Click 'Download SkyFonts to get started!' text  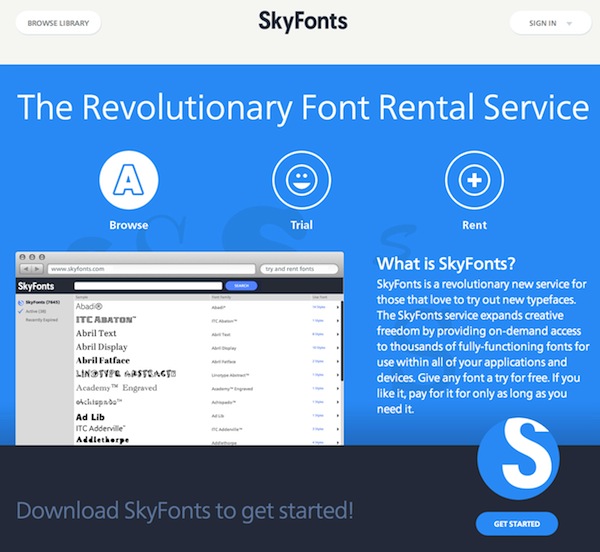pos(185,511)
